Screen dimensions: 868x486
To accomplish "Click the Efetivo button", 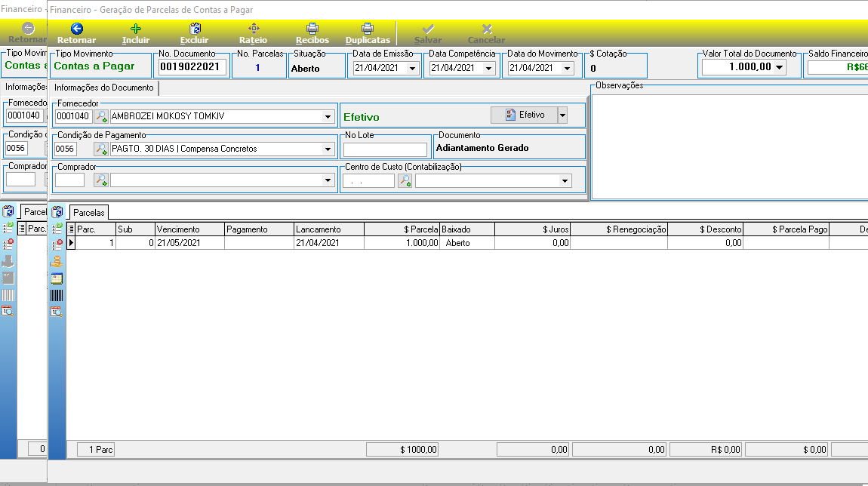I will 525,115.
